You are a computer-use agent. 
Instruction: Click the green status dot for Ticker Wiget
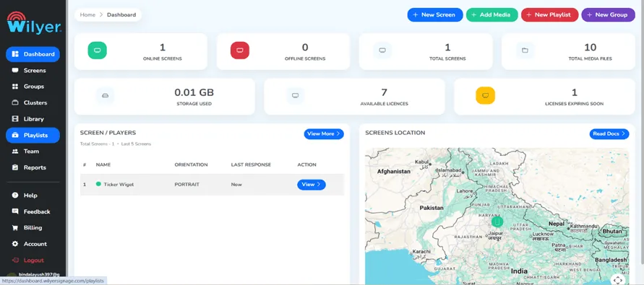coord(98,184)
